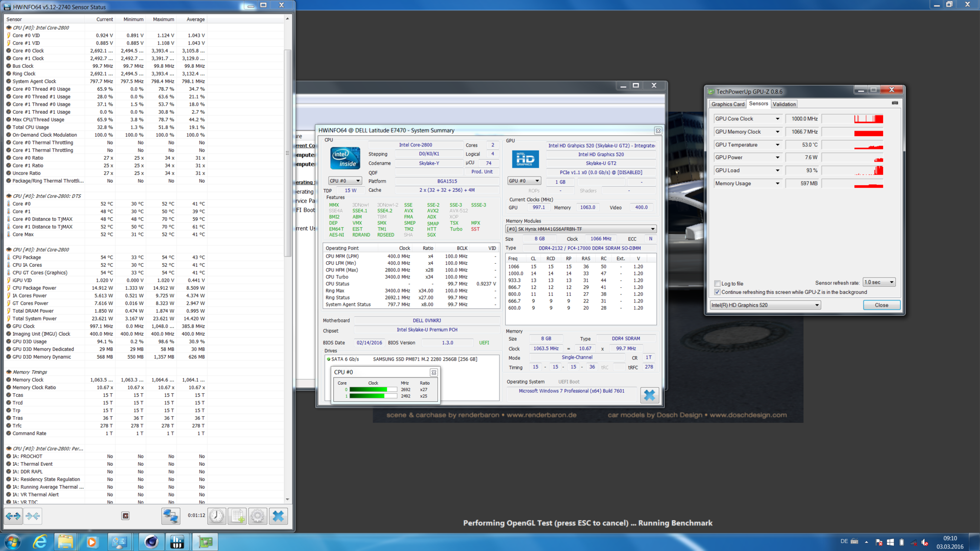Click the Maximum column header
The height and width of the screenshot is (551, 980).
point(161,19)
